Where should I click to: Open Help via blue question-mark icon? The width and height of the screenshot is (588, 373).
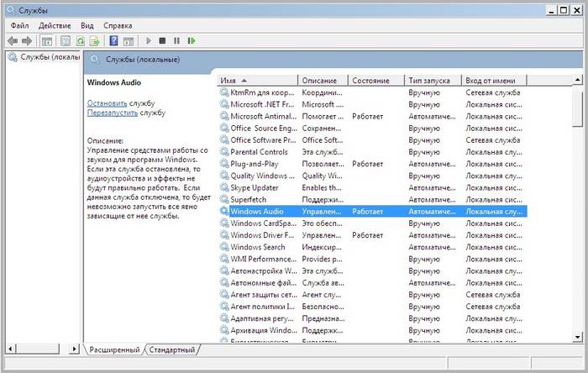point(114,40)
